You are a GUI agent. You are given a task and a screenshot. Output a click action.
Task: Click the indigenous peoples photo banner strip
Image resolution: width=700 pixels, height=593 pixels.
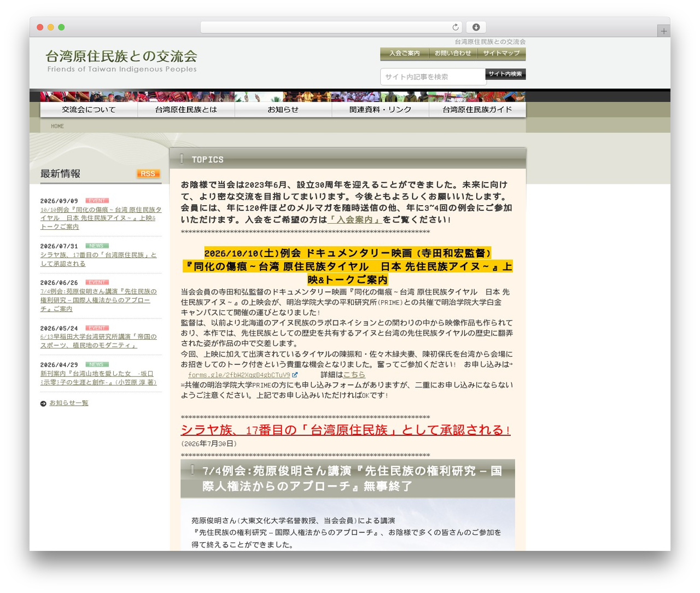click(x=283, y=97)
